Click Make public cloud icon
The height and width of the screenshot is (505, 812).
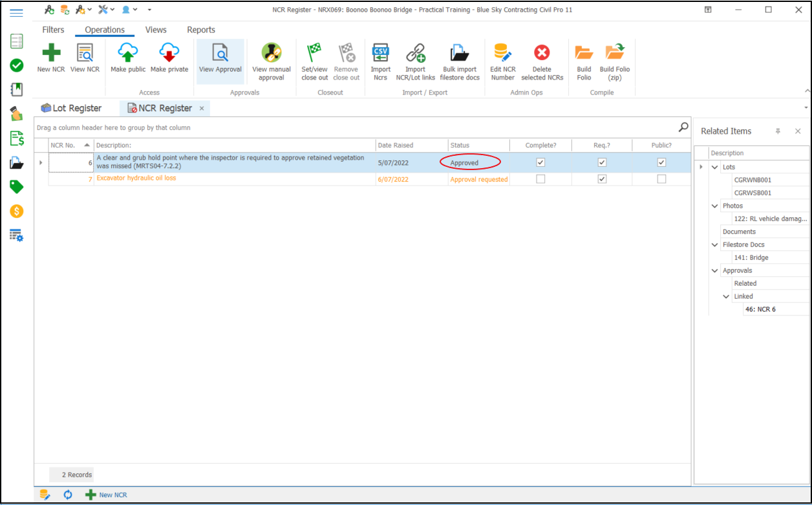tap(128, 53)
